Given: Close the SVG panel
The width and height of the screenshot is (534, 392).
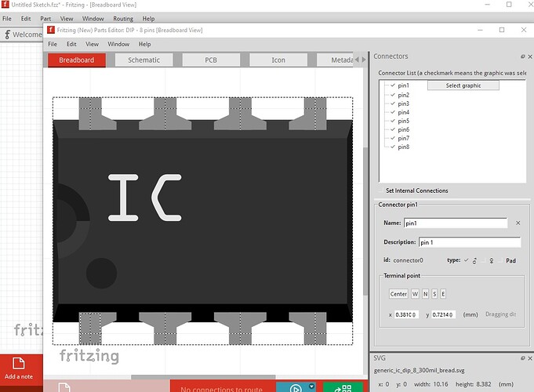Looking at the screenshot, I should coord(530,358).
